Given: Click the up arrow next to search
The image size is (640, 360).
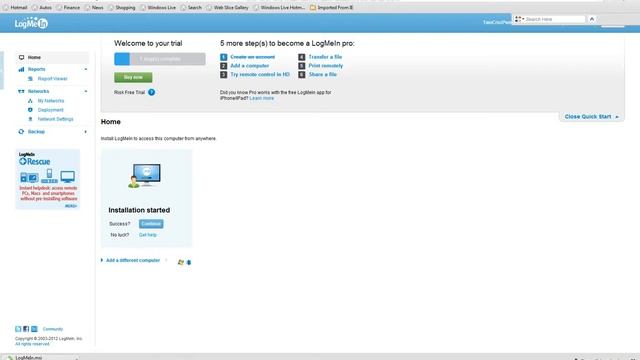Looking at the screenshot, I should 592,19.
